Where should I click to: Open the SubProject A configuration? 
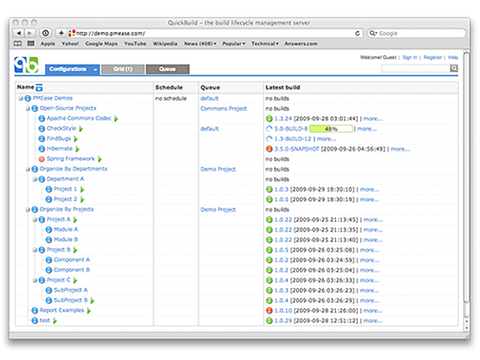point(71,290)
